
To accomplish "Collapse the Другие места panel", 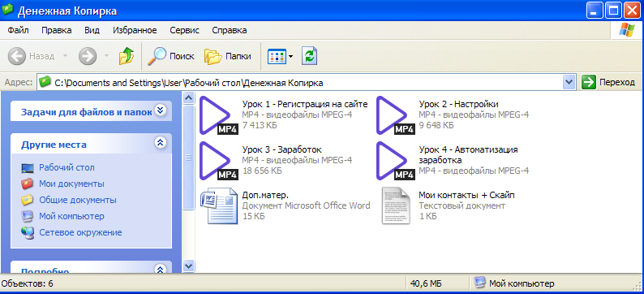I will click(x=160, y=143).
